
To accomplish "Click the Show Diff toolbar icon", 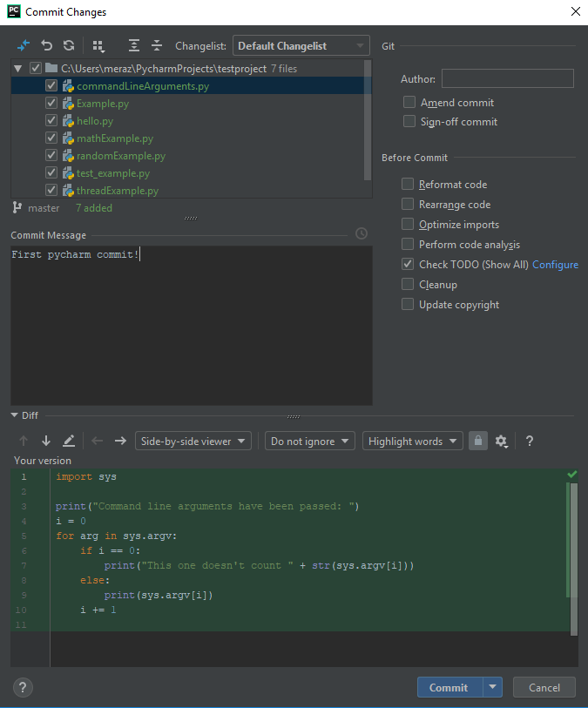I will click(x=23, y=46).
